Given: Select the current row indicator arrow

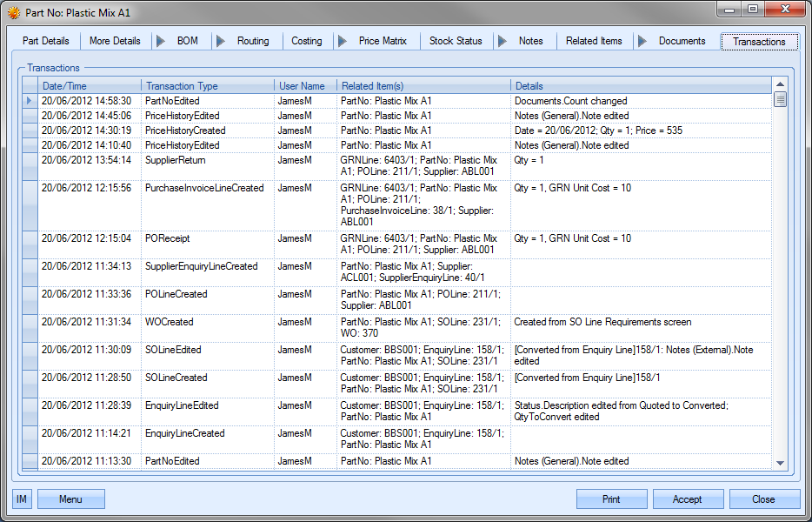Looking at the screenshot, I should 30,101.
